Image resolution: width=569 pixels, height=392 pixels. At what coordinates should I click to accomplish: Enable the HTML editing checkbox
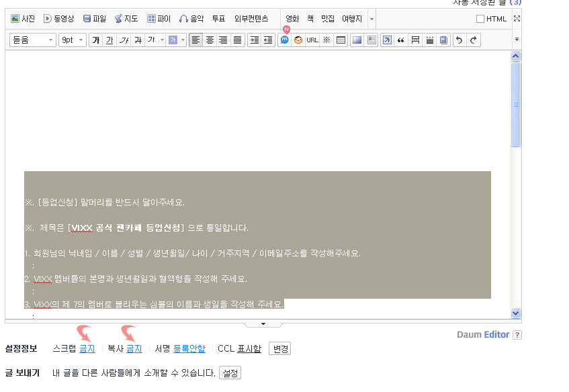(x=480, y=19)
